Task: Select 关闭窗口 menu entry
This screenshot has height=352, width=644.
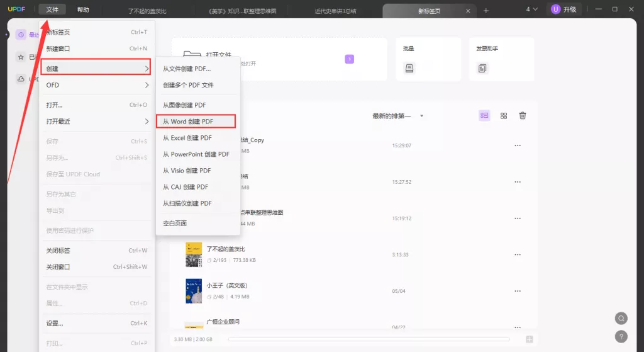Action: click(x=97, y=267)
